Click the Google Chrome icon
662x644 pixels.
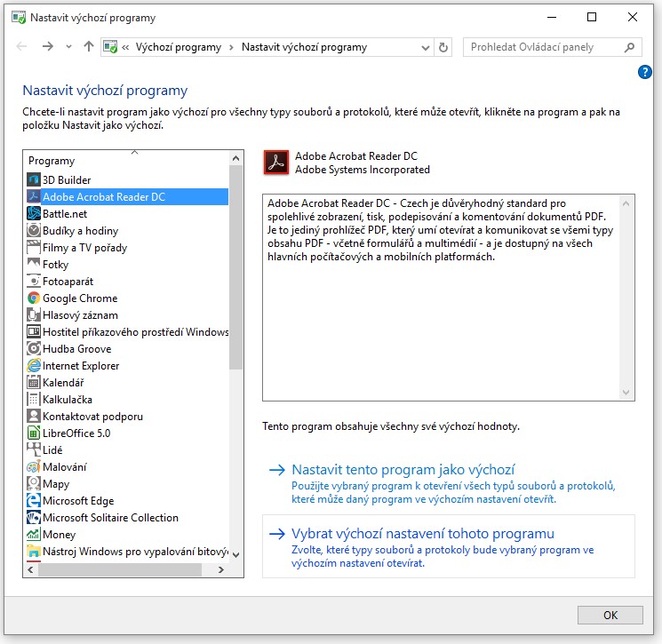[34, 298]
